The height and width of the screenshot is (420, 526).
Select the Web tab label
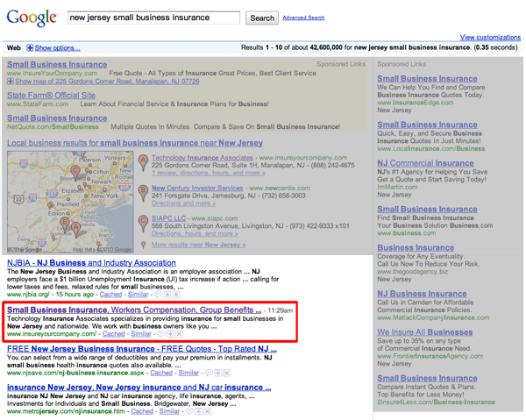click(14, 48)
